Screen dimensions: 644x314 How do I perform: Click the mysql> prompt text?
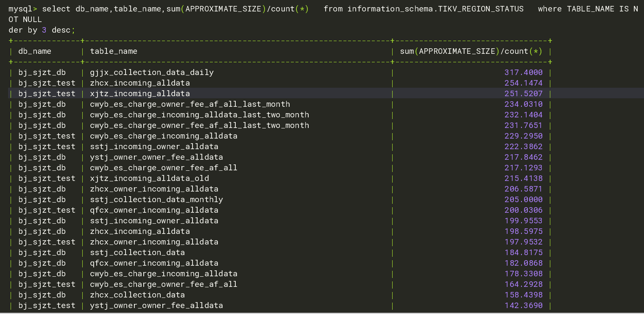click(23, 9)
